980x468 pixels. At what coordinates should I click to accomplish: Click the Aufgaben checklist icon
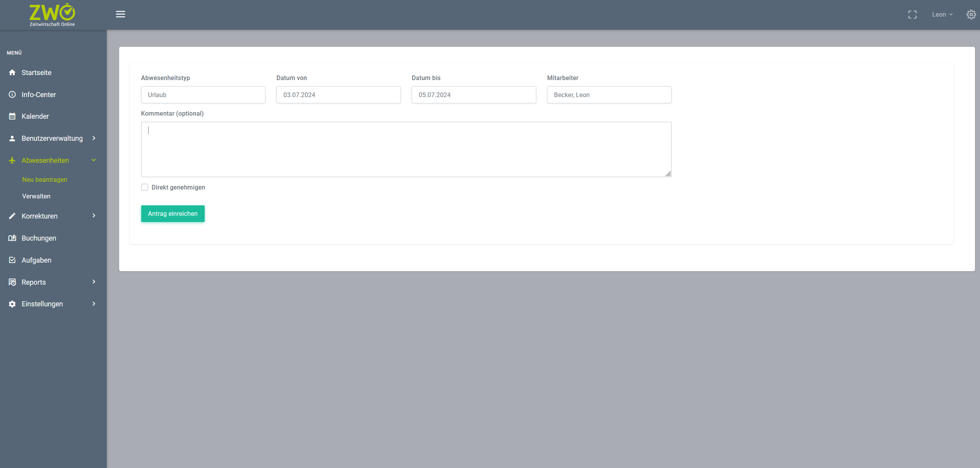coord(12,260)
